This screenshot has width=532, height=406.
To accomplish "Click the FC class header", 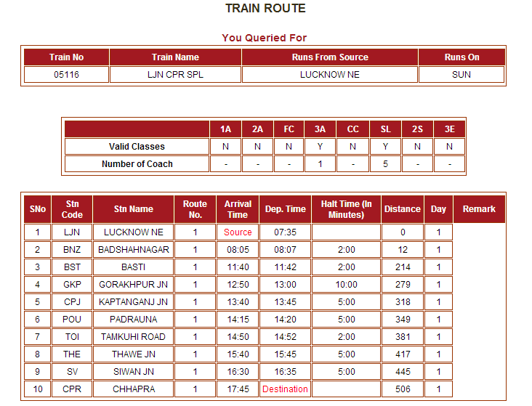I will click(x=289, y=129).
